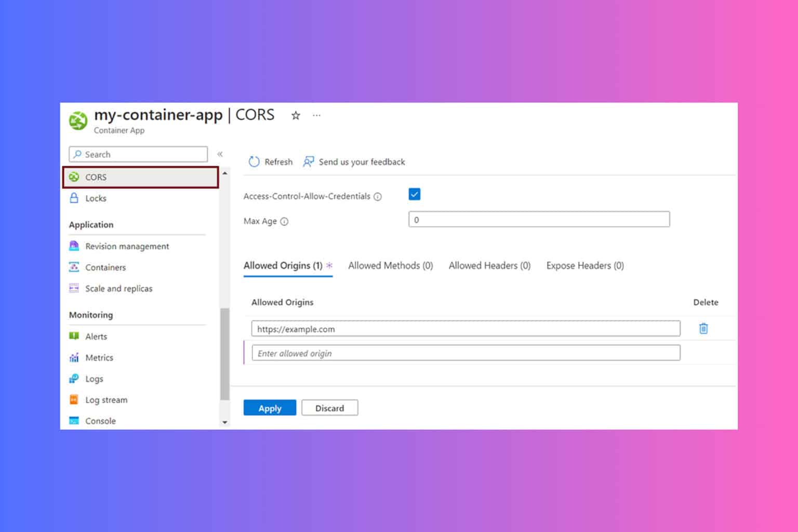Edit the https://example.com origin field
Image resolution: width=798 pixels, height=532 pixels.
coord(466,328)
